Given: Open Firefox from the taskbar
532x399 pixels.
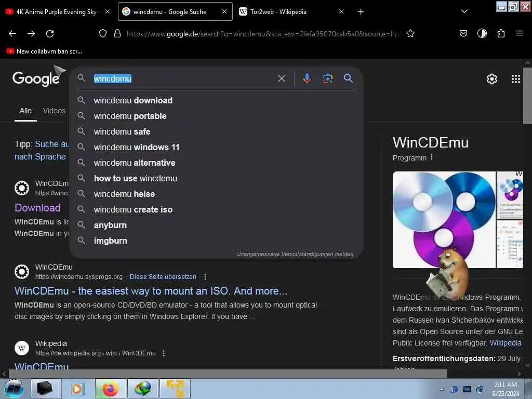Looking at the screenshot, I should [x=110, y=389].
